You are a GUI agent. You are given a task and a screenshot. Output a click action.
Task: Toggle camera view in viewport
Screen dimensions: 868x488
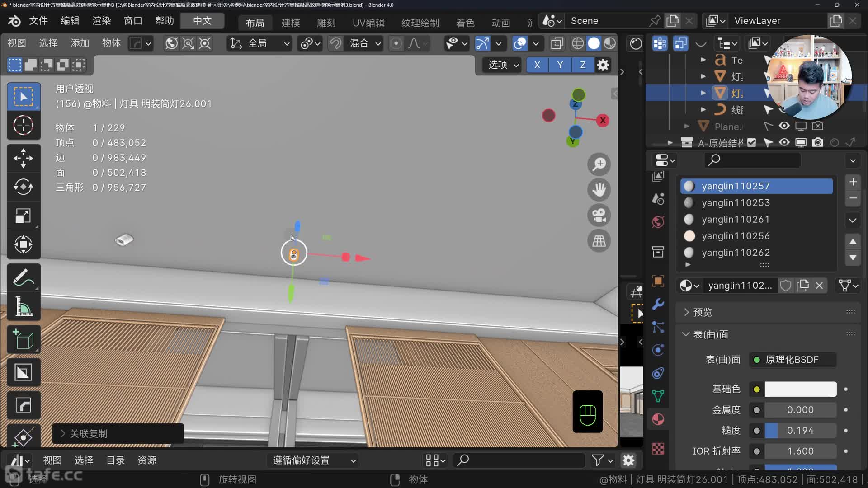point(599,216)
